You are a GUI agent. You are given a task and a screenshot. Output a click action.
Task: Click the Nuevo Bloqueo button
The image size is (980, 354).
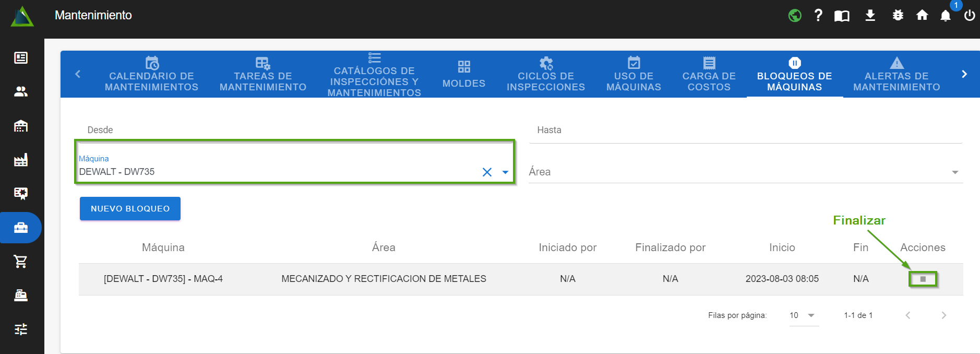pyautogui.click(x=130, y=209)
